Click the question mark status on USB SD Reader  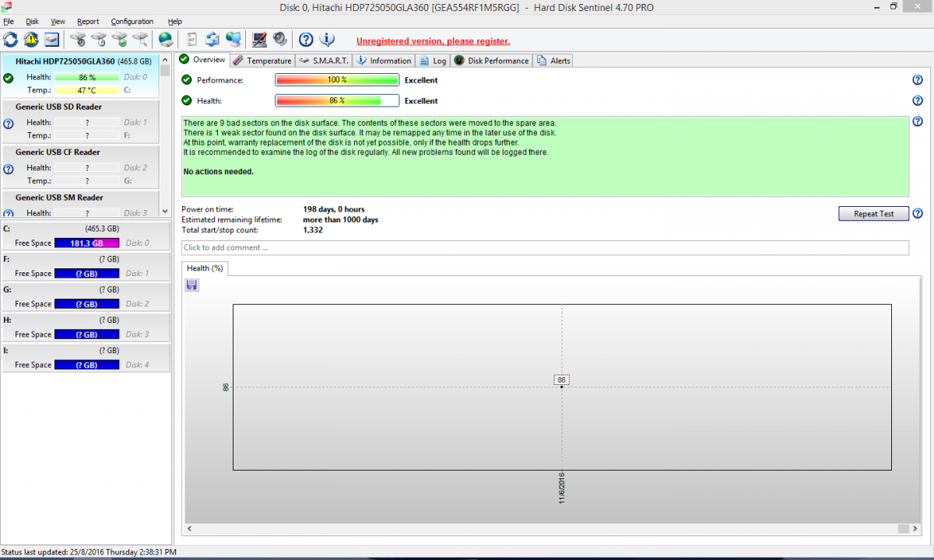point(9,123)
